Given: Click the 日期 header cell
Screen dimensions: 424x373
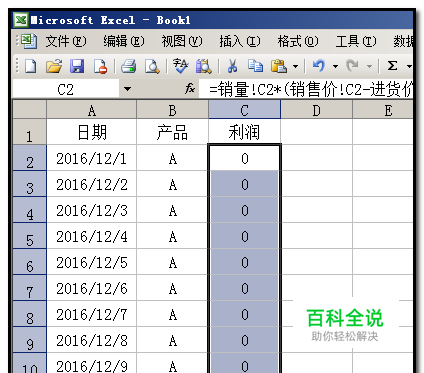Looking at the screenshot, I should (92, 132).
